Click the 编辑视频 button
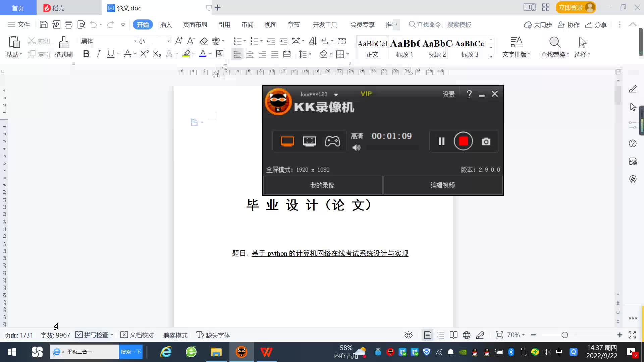 point(443,185)
